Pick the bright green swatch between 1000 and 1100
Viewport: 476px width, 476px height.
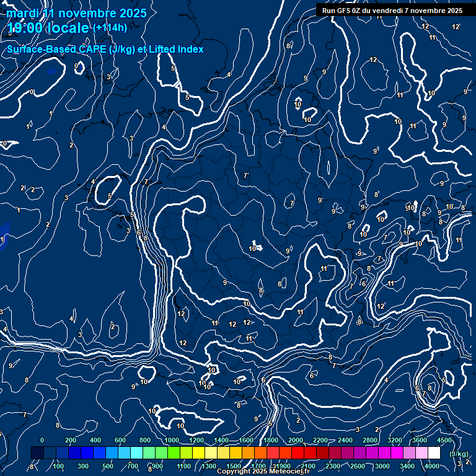point(174,452)
